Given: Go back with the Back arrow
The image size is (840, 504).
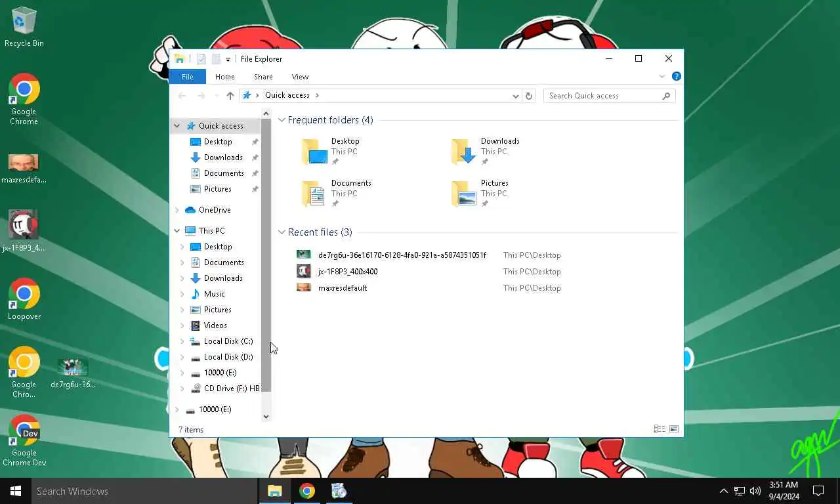Looking at the screenshot, I should [182, 96].
